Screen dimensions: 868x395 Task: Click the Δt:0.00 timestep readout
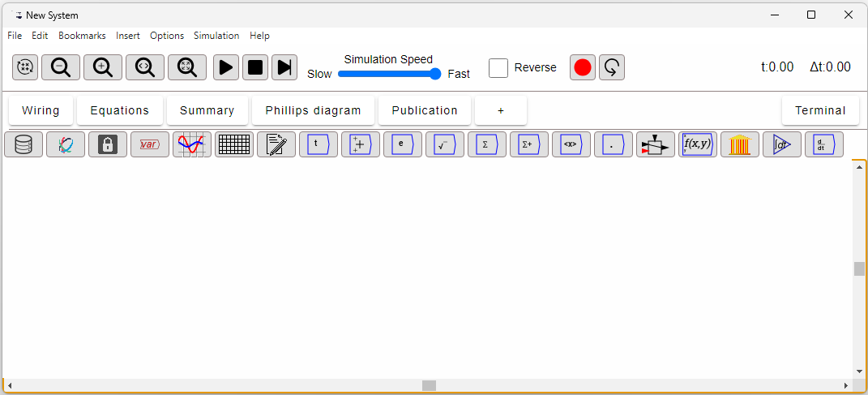(x=831, y=67)
